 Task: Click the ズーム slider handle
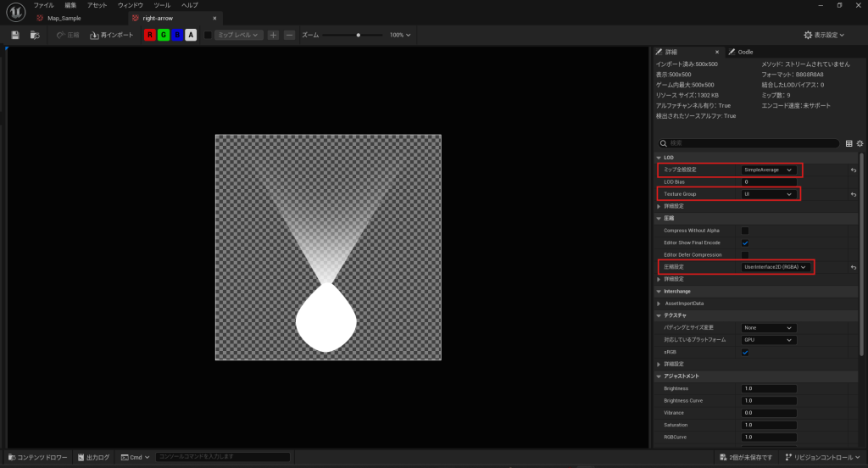click(x=359, y=35)
